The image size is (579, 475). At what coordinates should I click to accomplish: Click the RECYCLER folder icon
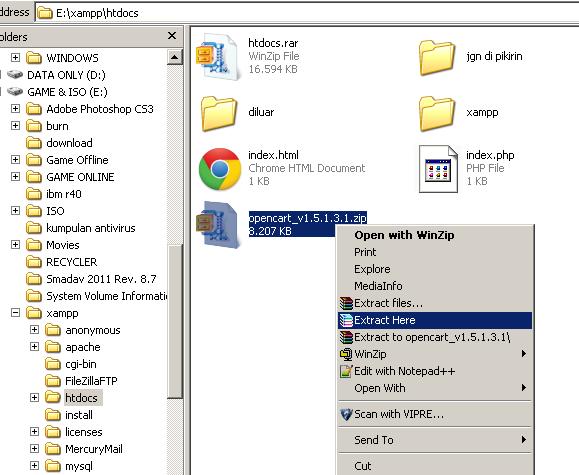tap(34, 262)
